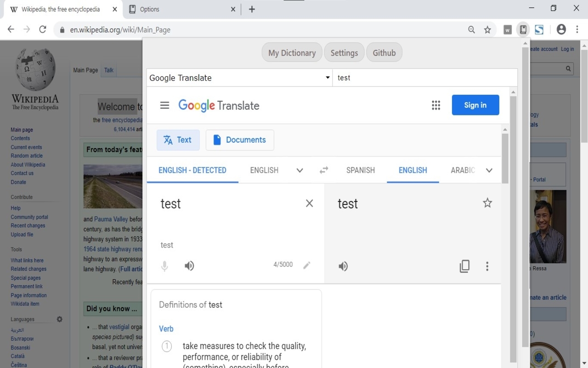Select ENGLISH as source language

(x=264, y=170)
